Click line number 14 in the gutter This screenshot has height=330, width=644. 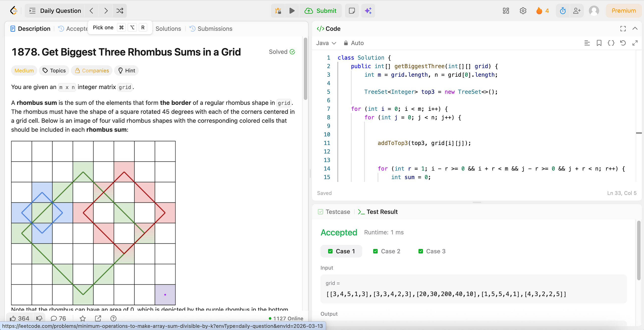327,168
